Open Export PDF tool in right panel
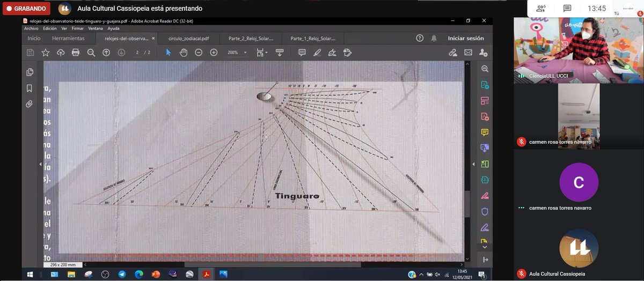Image resolution: width=644 pixels, height=281 pixels. (x=485, y=85)
